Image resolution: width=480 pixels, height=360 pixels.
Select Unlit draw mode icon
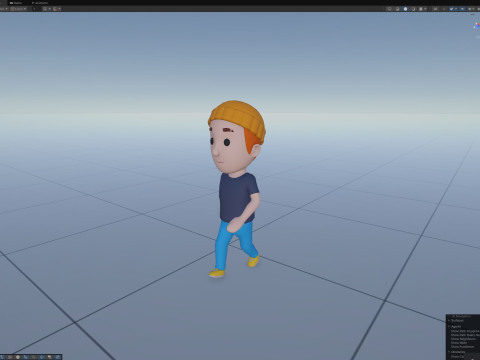click(x=413, y=9)
